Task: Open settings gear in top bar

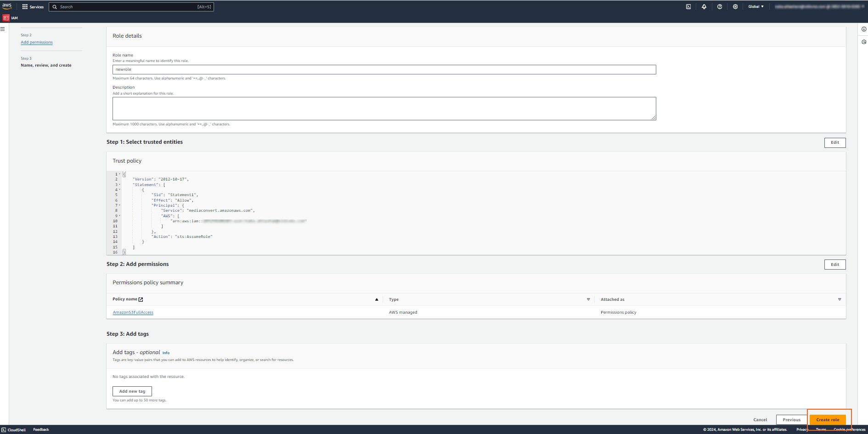Action: point(735,7)
